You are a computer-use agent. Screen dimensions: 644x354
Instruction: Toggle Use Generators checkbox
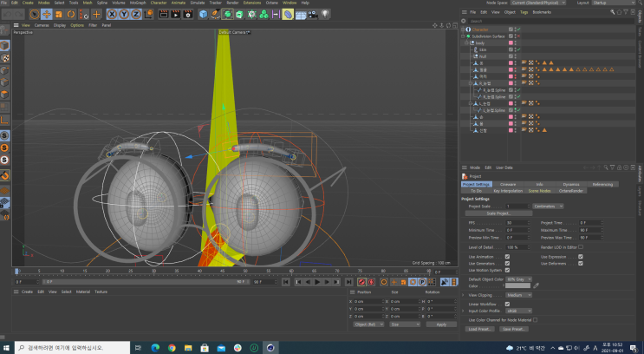507,263
